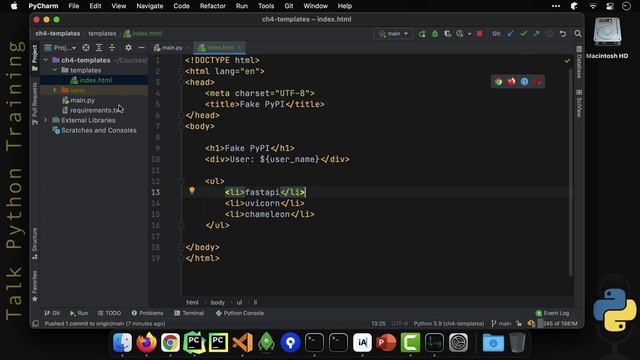Toggle the Structure tool window stripe

35,243
